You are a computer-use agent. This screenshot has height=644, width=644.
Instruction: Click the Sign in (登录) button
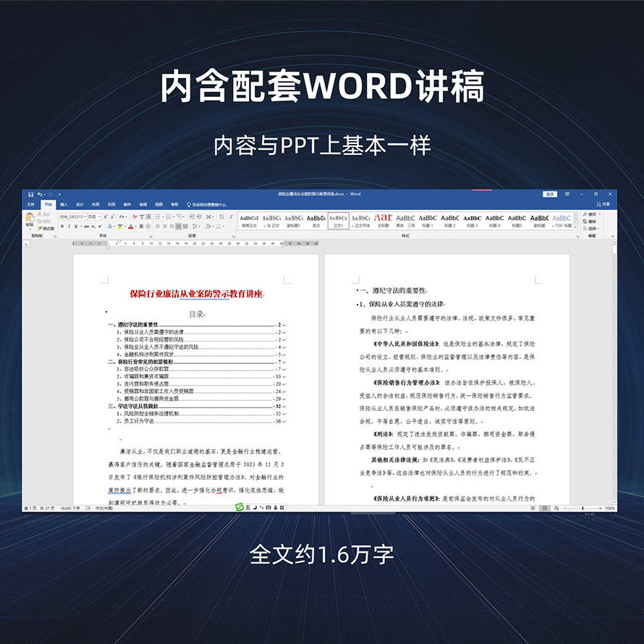click(x=550, y=194)
